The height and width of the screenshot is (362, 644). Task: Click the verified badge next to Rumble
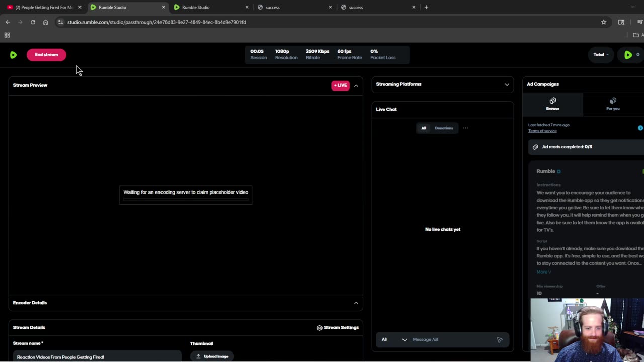(558, 171)
